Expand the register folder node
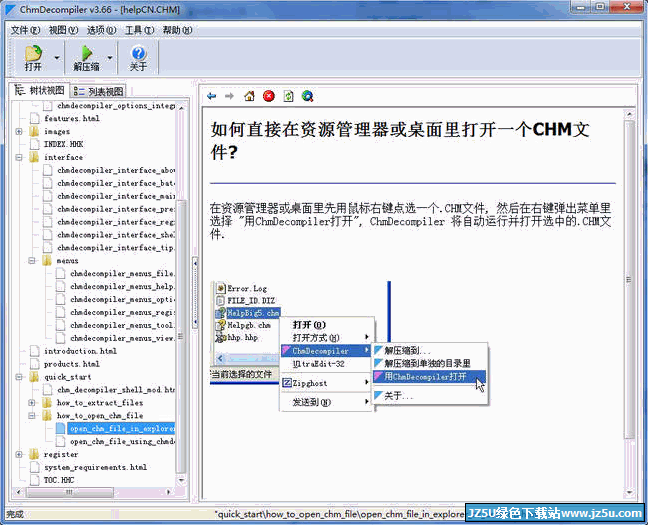648x525 pixels. click(x=19, y=454)
